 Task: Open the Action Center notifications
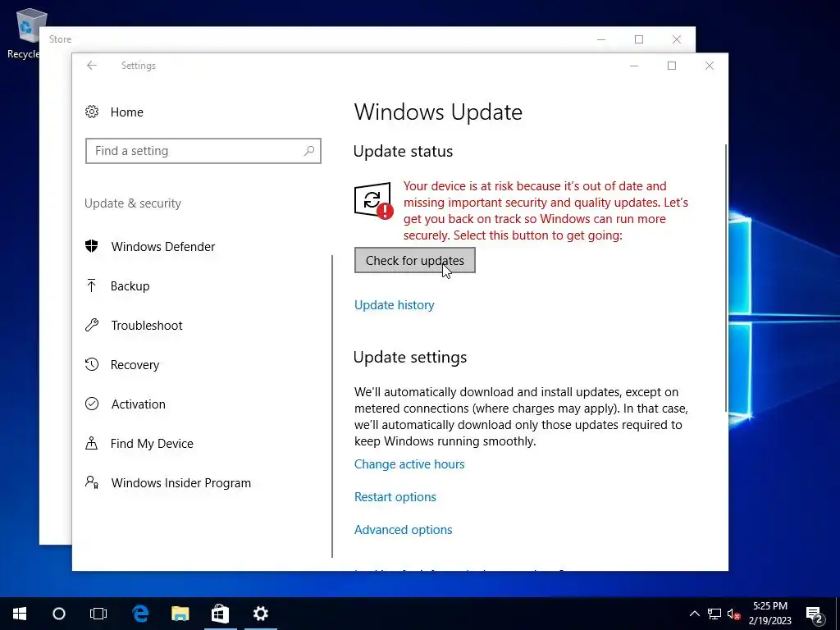click(x=815, y=614)
